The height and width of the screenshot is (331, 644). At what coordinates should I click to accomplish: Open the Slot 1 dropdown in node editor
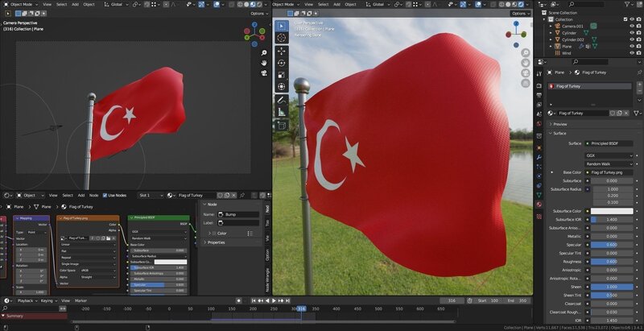pyautogui.click(x=151, y=195)
